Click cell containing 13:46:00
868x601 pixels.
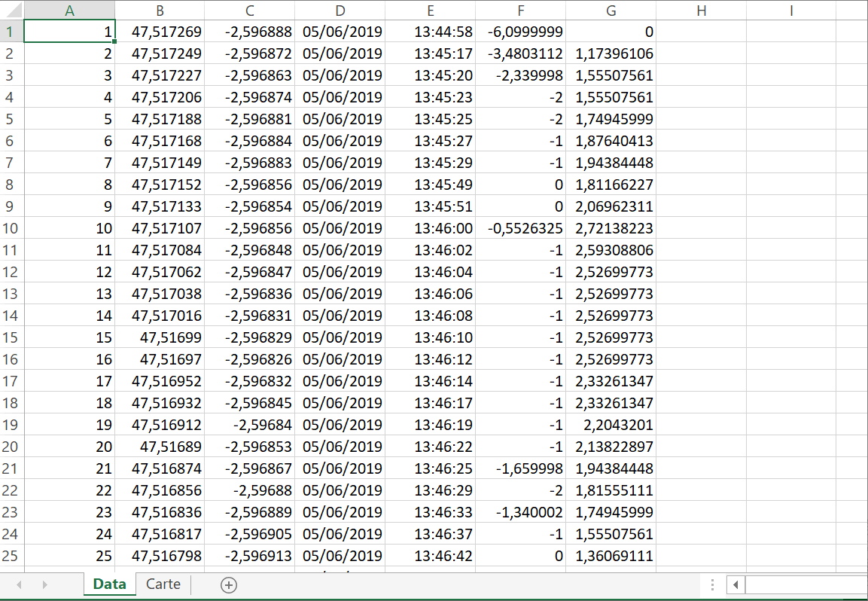point(430,228)
